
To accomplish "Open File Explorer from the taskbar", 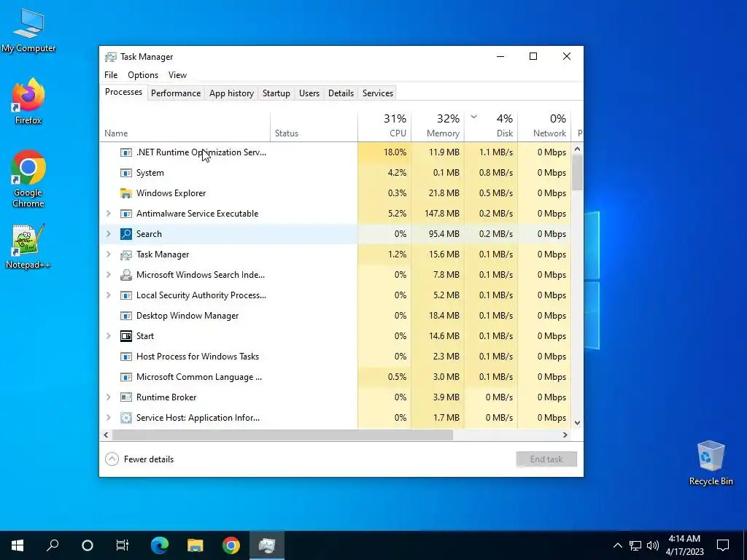I will (x=196, y=545).
